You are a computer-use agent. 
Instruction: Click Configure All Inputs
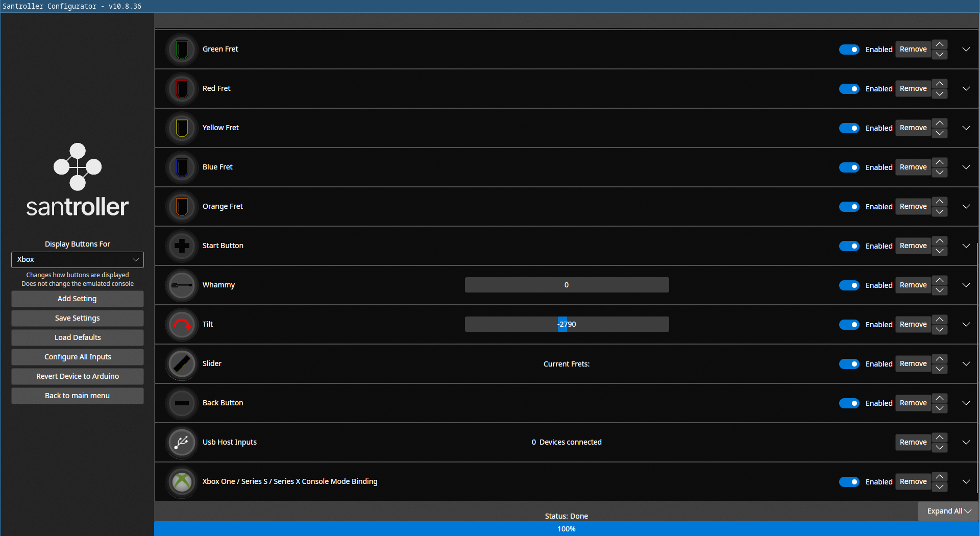point(78,357)
